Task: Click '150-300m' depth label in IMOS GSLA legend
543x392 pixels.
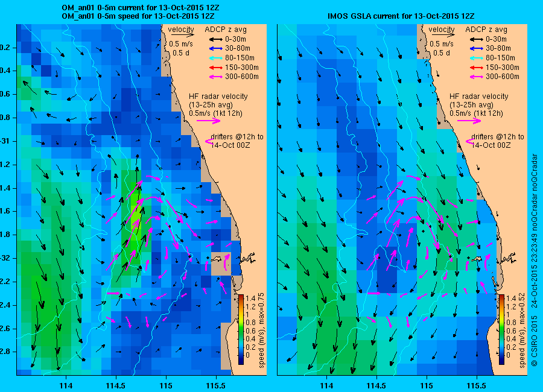Action: [x=503, y=68]
